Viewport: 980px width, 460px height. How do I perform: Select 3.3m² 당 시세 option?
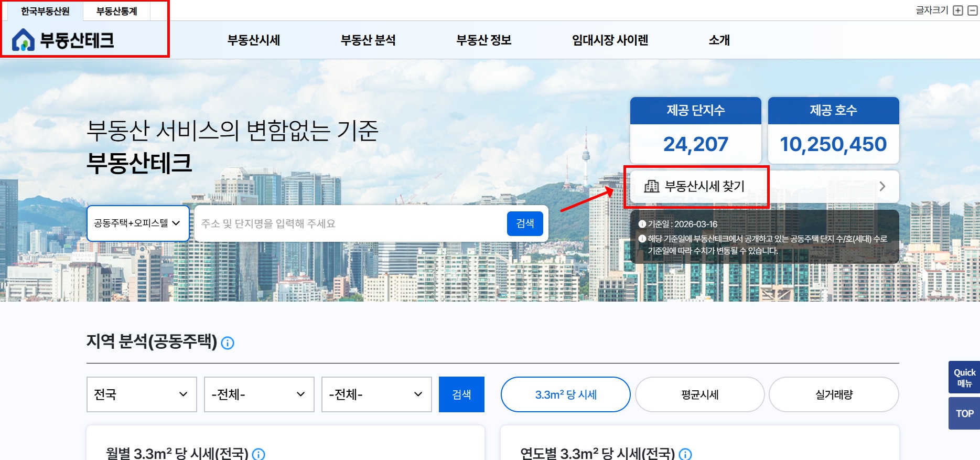point(566,394)
